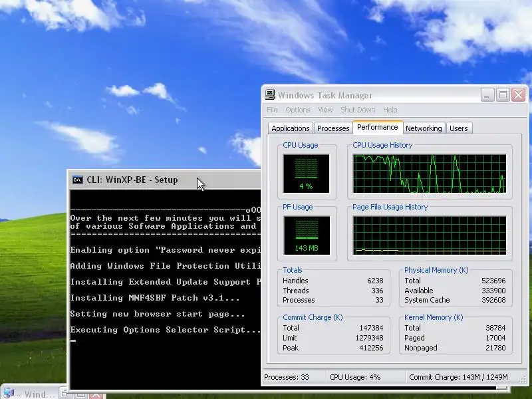Click the Task Manager title bar icon

coord(270,95)
